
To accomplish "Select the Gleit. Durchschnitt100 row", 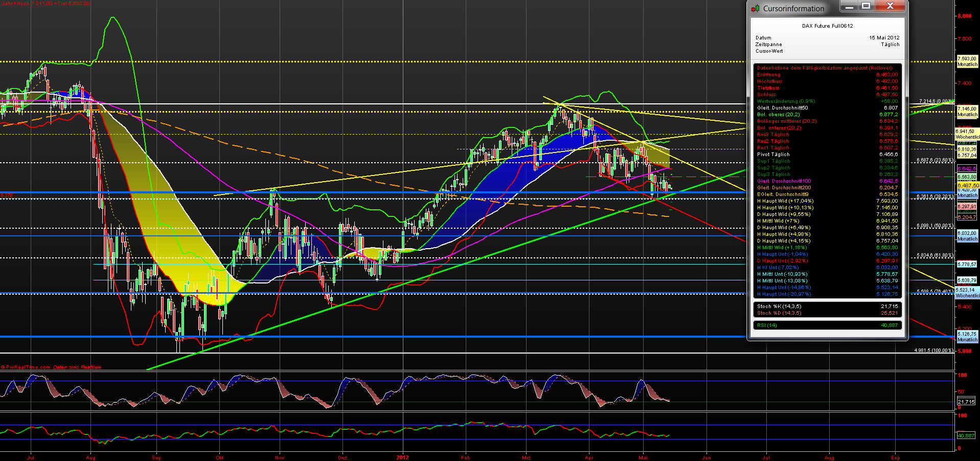I will pos(827,181).
